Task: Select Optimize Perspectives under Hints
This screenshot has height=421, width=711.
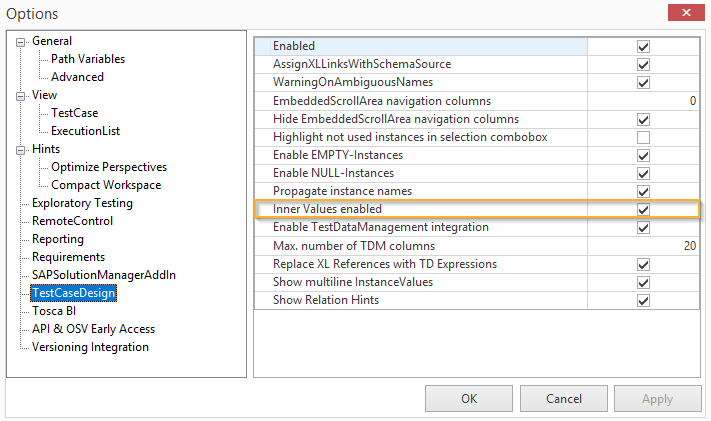Action: tap(109, 167)
